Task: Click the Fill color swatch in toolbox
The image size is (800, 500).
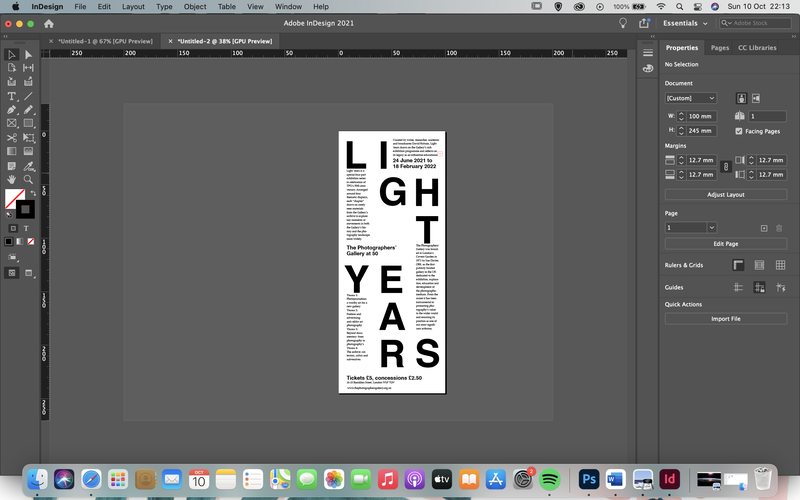Action: click(14, 198)
